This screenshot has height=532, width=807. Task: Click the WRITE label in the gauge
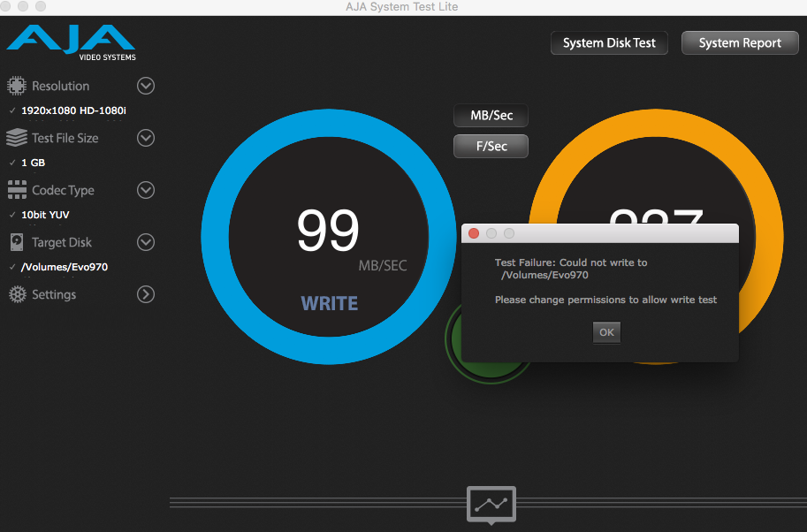[x=330, y=304]
